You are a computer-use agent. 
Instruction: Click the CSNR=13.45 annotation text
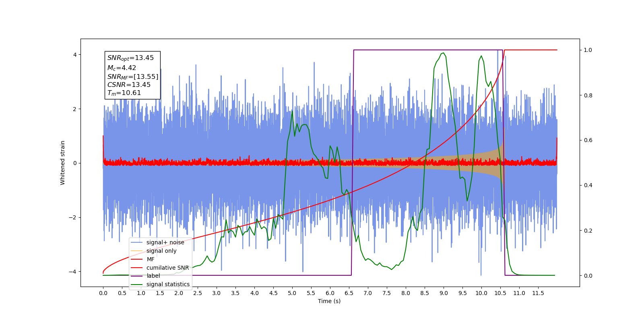(129, 85)
